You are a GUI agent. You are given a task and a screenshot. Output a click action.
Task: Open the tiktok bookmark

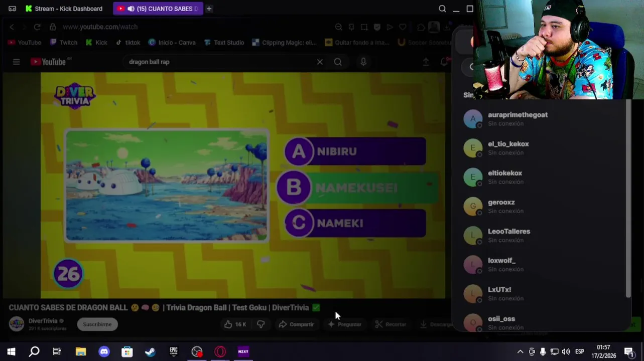click(127, 43)
